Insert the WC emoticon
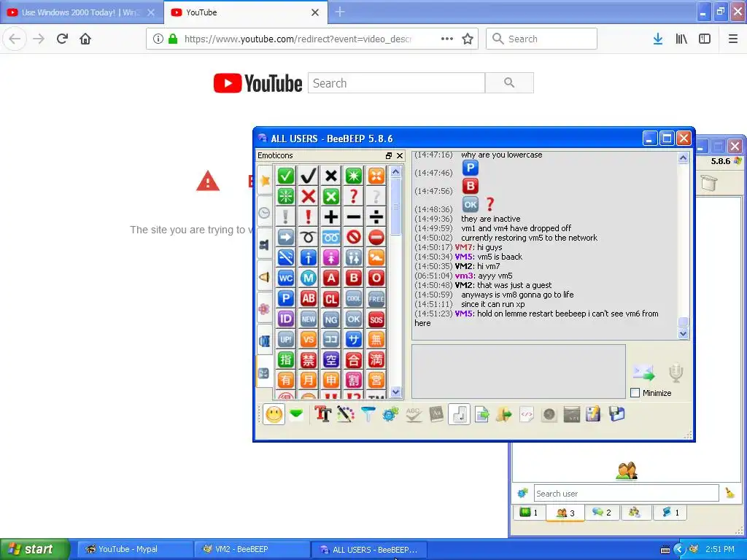The width and height of the screenshot is (747, 560). pos(286,278)
